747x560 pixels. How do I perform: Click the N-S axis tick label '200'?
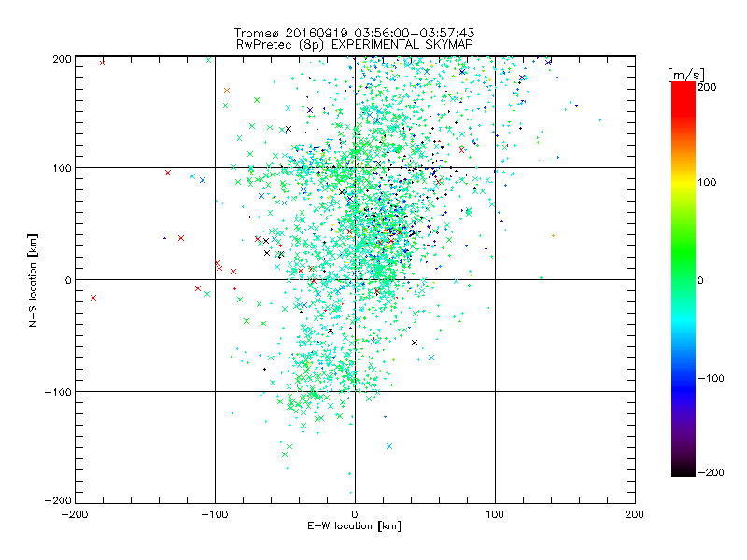[x=62, y=59]
